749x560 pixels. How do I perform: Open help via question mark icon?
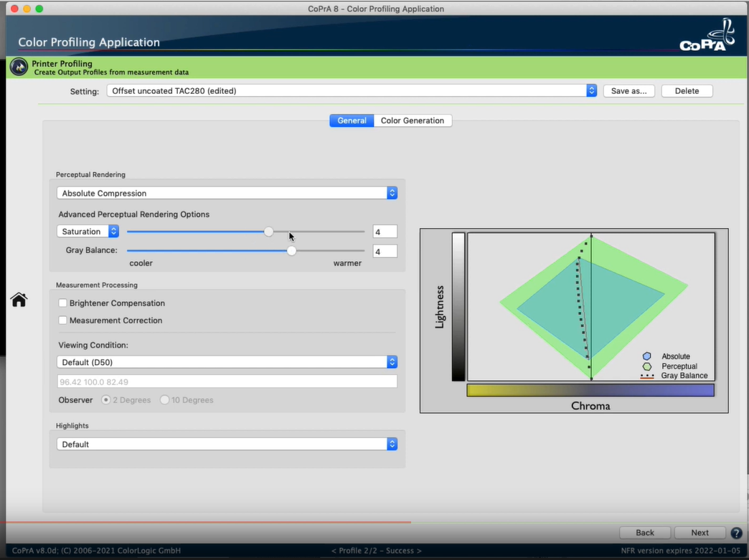[x=736, y=533]
